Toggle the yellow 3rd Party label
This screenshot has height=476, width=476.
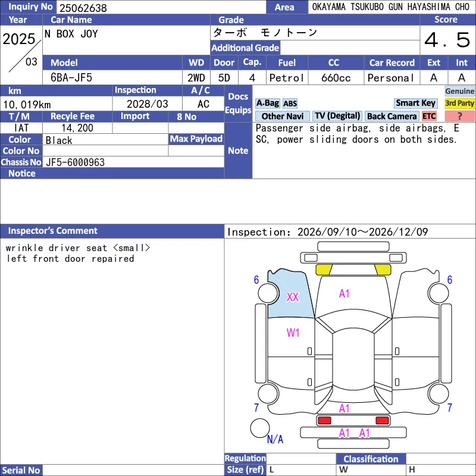tap(459, 103)
